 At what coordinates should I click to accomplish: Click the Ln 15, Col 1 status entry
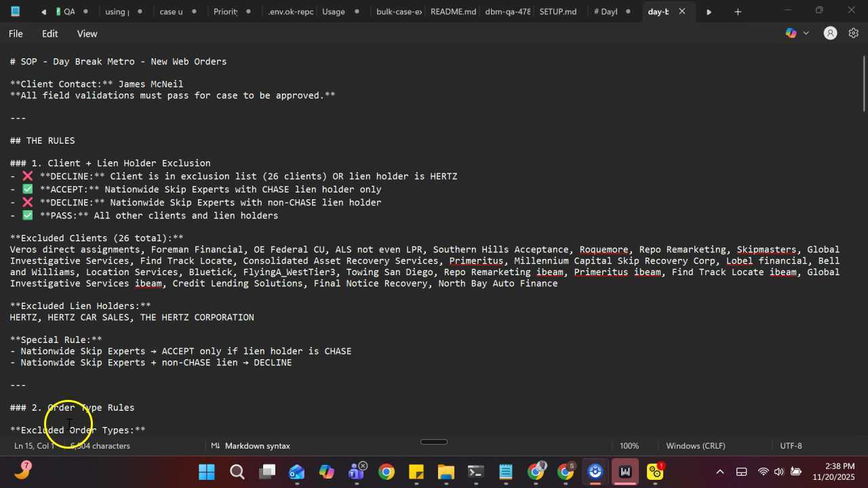[x=35, y=446]
